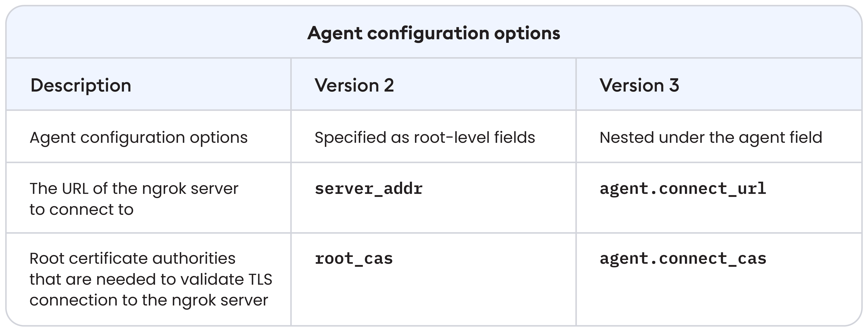This screenshot has width=868, height=332.
Task: Click the word 'URL' in the description
Action: 76,189
